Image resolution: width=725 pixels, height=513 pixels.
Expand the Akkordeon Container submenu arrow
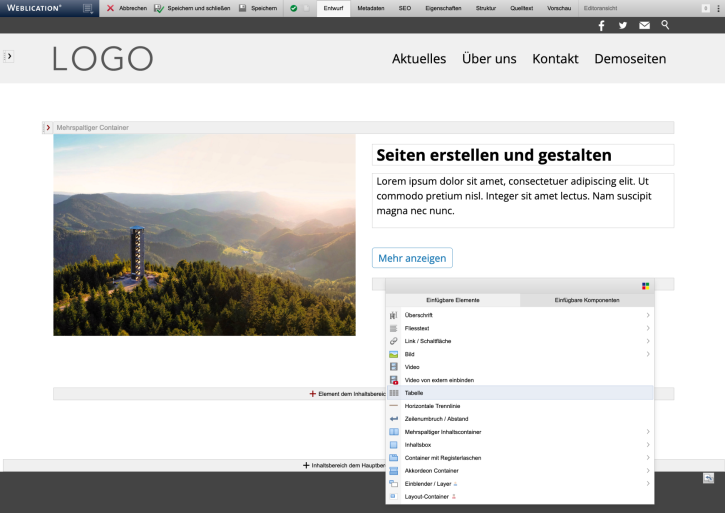[648, 470]
